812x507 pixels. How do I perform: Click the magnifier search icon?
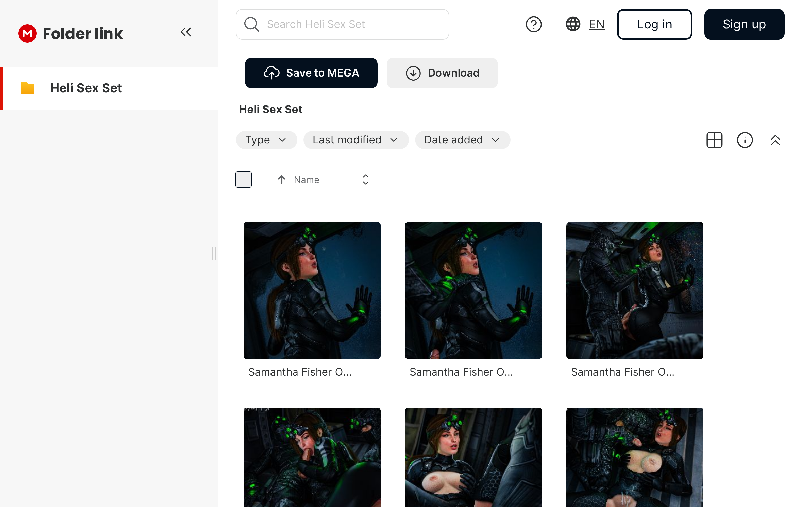pyautogui.click(x=251, y=24)
